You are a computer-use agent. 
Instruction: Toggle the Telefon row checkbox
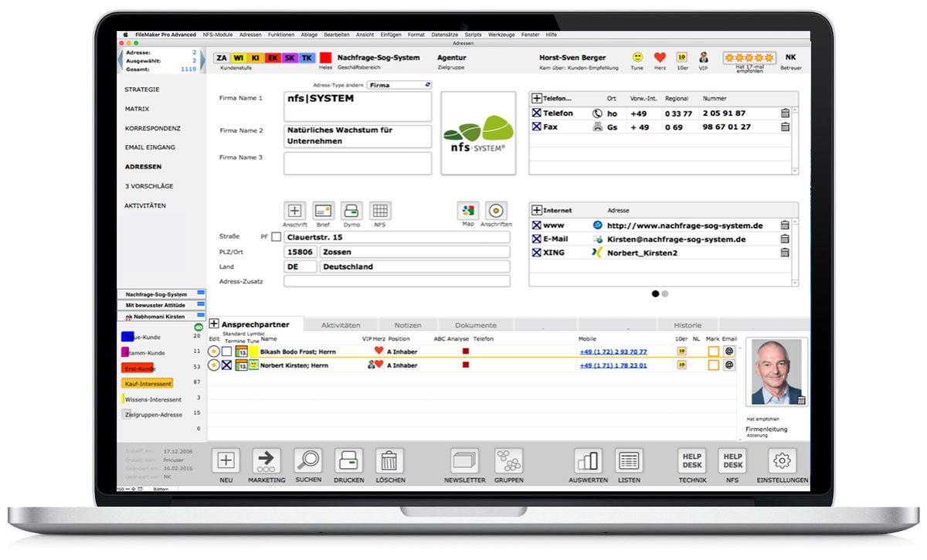click(x=537, y=114)
